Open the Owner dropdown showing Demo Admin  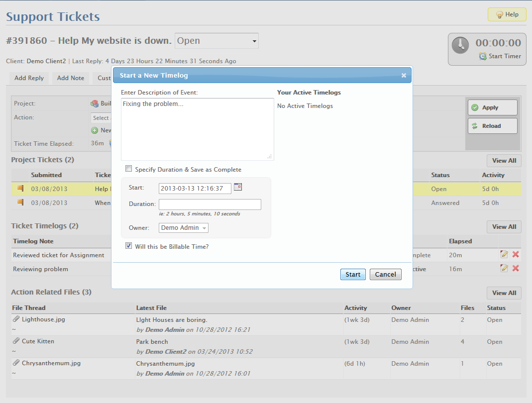(183, 228)
